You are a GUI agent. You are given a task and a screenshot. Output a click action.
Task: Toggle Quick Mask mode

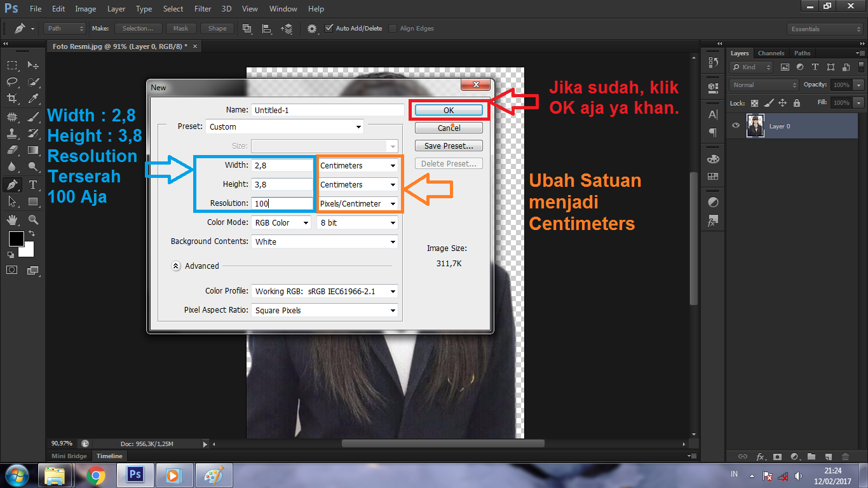coord(12,269)
